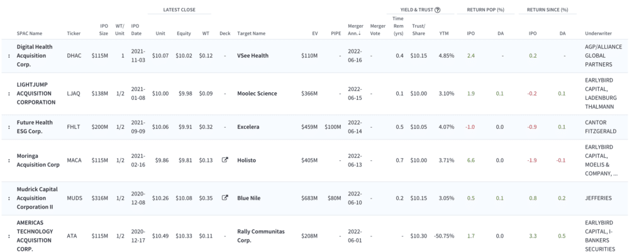Viewport: 644px width, 252px height.
Task: Sort by Merger Ann. column arrow
Action: click(360, 34)
